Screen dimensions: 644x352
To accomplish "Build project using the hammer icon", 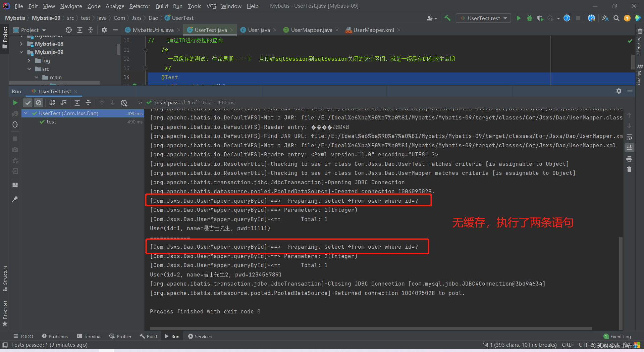I will [447, 18].
